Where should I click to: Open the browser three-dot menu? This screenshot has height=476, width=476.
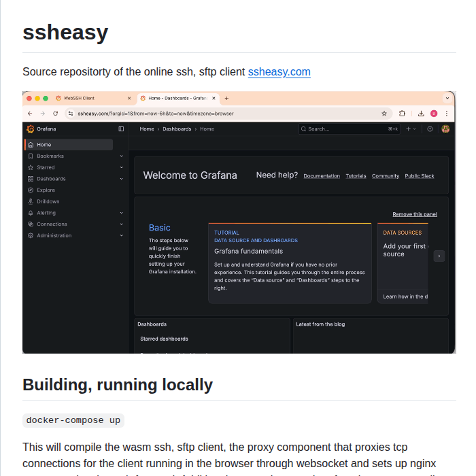tap(447, 114)
